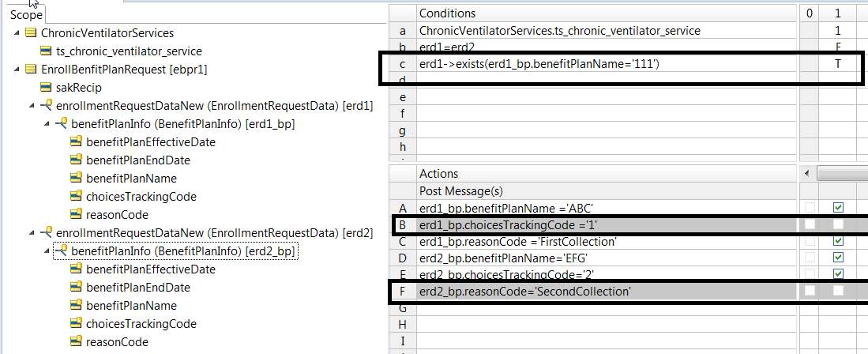Click reasonCode icon under erd1_bp
The width and height of the screenshot is (868, 354).
pyautogui.click(x=76, y=214)
